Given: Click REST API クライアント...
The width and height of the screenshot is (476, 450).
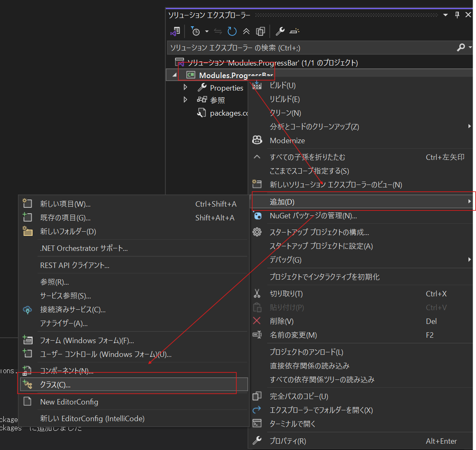Looking at the screenshot, I should click(134, 265).
